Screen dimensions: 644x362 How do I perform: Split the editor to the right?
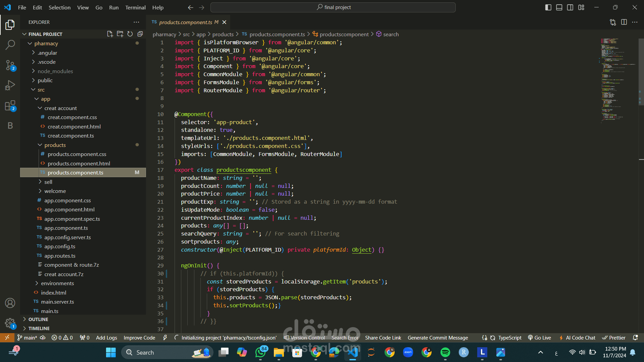(624, 22)
